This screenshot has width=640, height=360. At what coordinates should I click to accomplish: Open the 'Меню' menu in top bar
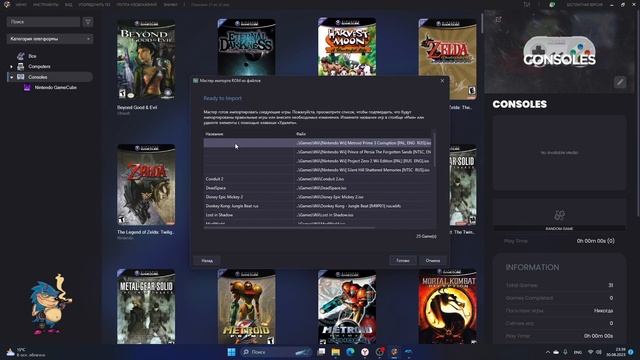coord(21,4)
